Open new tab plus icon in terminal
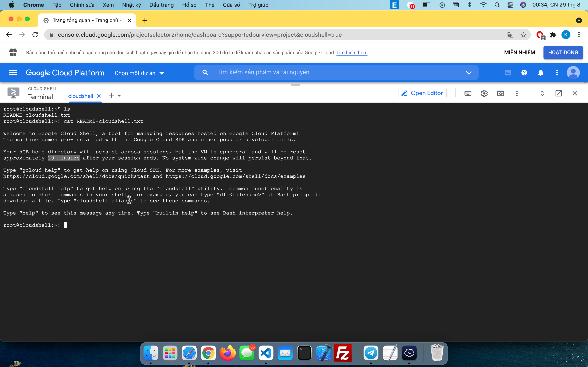This screenshot has width=588, height=367. [111, 96]
